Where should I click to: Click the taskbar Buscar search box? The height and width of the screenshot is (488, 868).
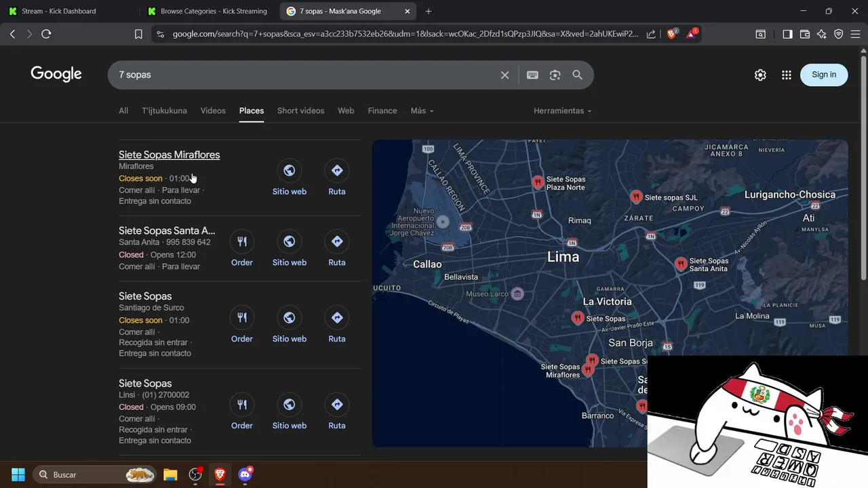pyautogui.click(x=94, y=474)
